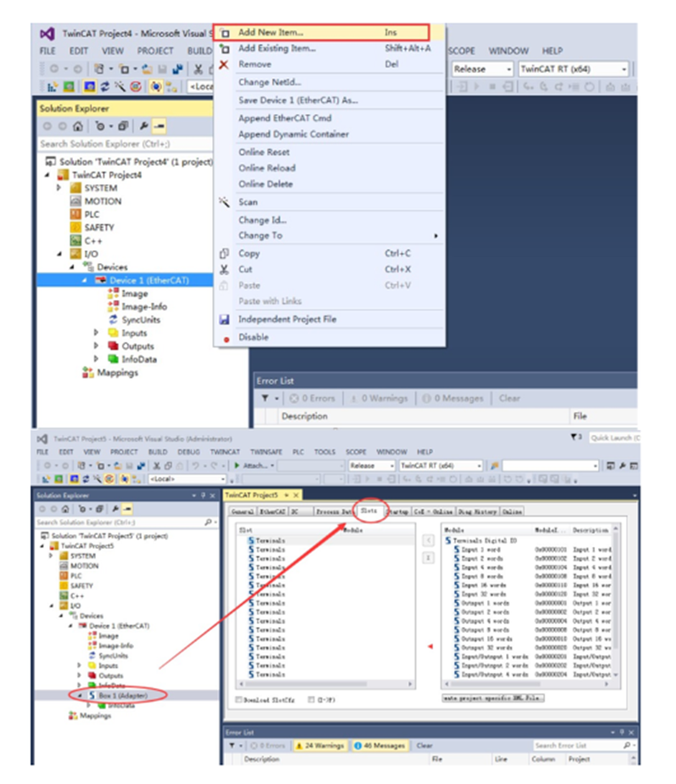Choose Online Reload in context menu

330,168
